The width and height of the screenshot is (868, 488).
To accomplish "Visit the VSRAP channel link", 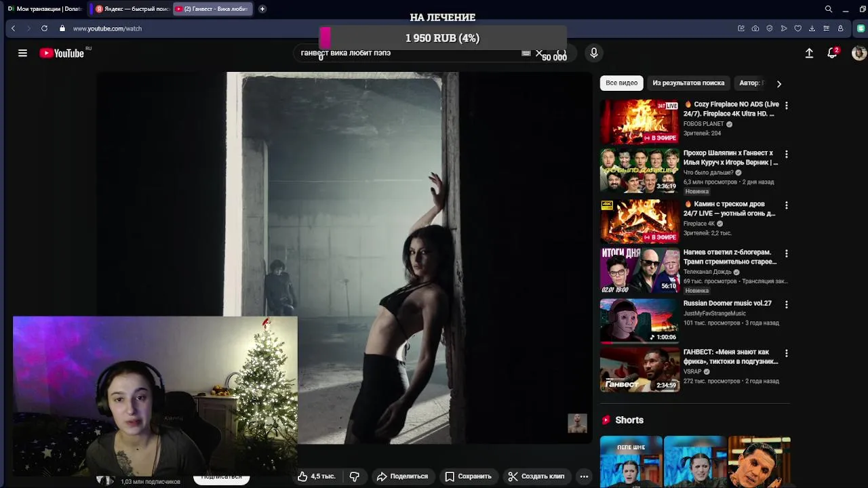I will pyautogui.click(x=692, y=371).
